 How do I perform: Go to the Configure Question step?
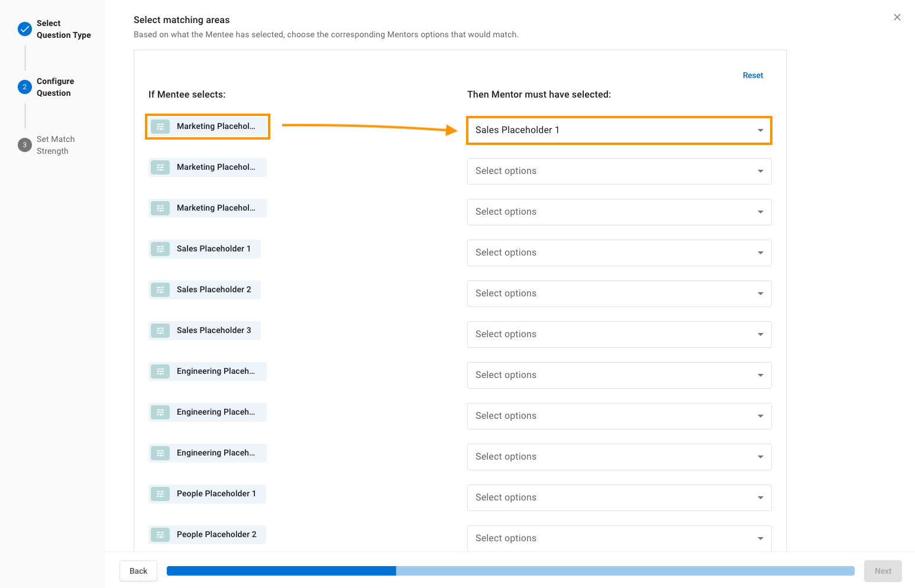click(54, 87)
